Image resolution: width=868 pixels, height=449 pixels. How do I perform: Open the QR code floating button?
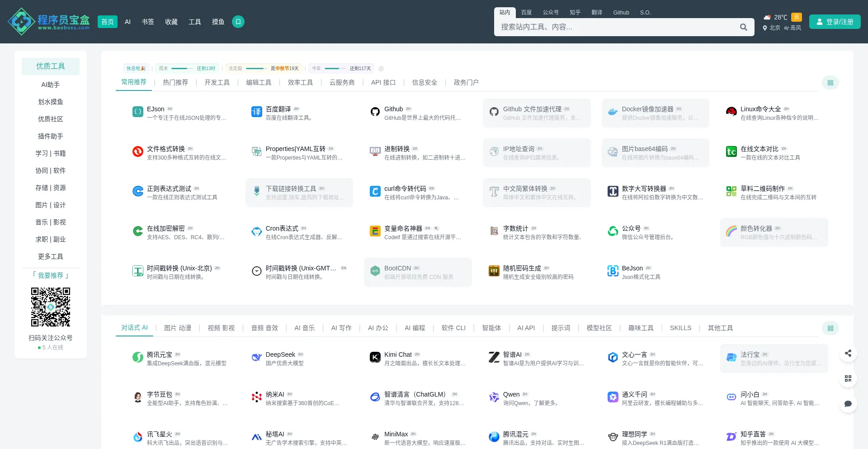tap(848, 378)
